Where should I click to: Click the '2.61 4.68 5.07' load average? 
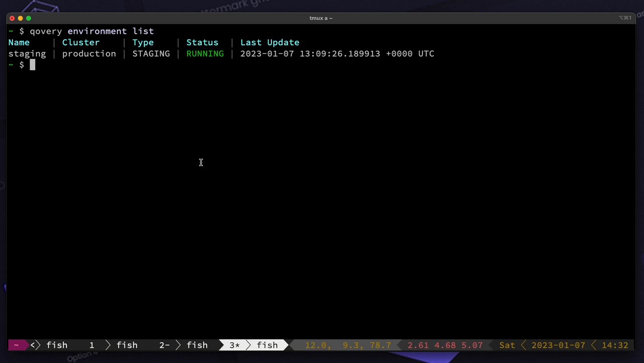coord(445,345)
